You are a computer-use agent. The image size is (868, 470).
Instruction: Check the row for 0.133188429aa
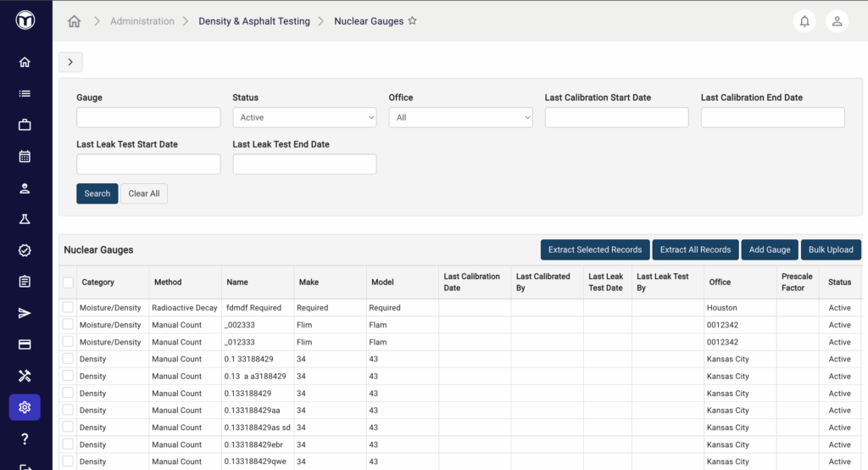click(68, 410)
